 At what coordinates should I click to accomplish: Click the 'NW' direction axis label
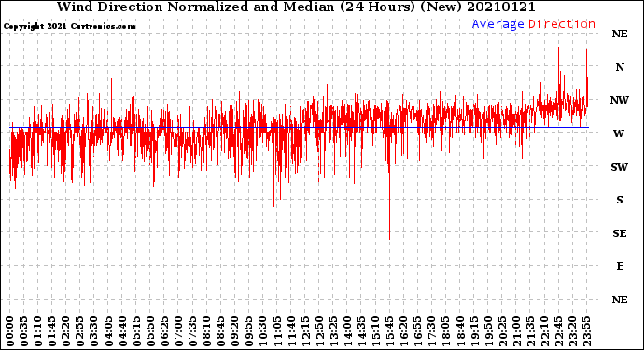point(620,100)
